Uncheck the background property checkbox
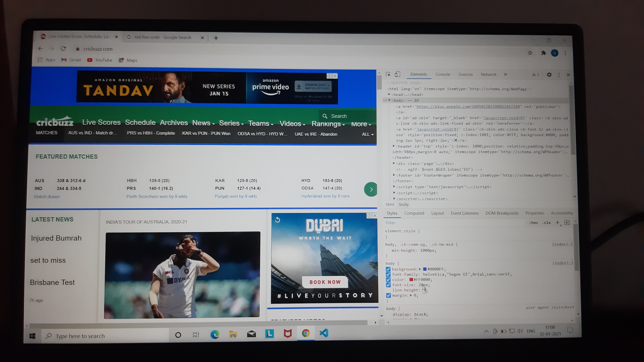 coord(388,269)
